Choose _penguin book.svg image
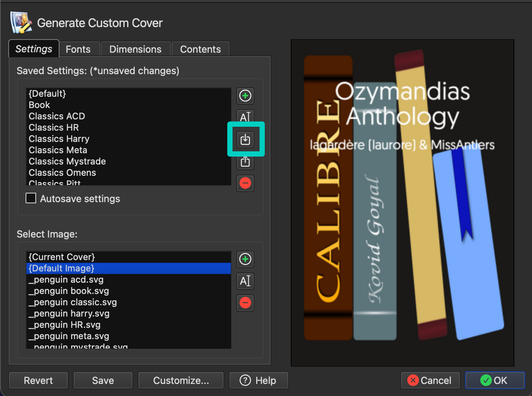532x396 pixels. tap(128, 291)
